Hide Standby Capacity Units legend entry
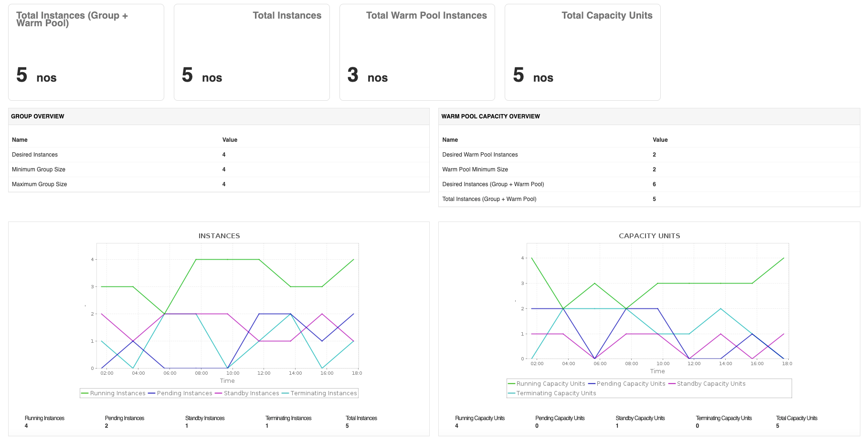Viewport: 868px width, 443px height. (707, 384)
